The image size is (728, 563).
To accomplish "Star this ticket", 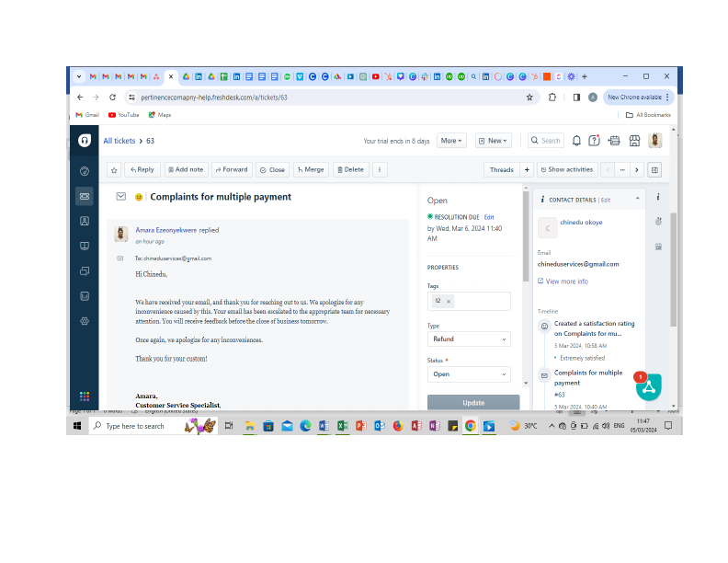I will (114, 170).
